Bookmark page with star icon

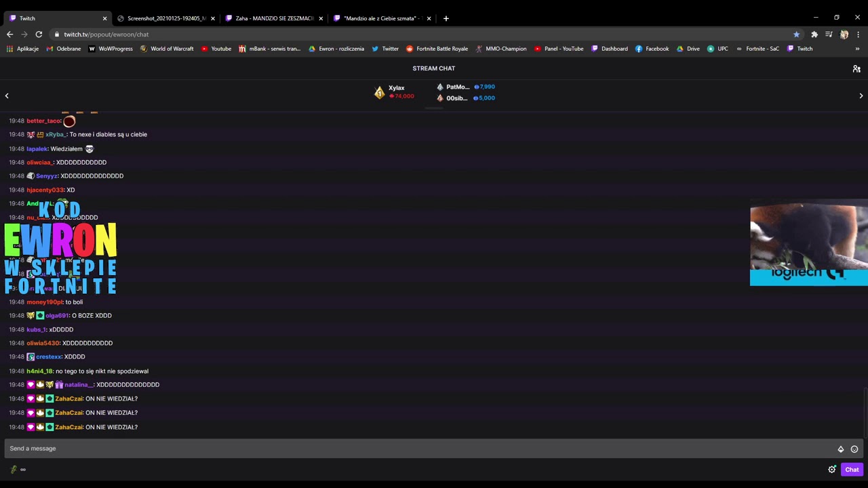click(x=796, y=34)
